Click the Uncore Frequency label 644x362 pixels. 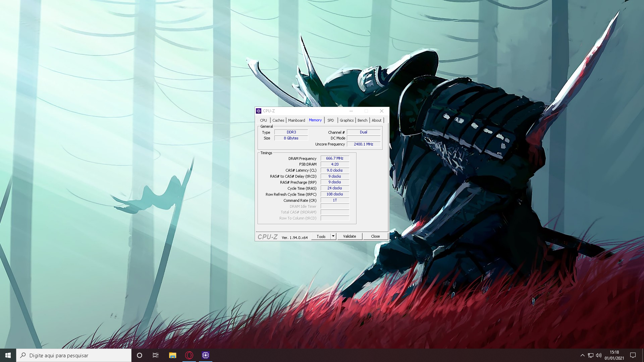tap(330, 144)
